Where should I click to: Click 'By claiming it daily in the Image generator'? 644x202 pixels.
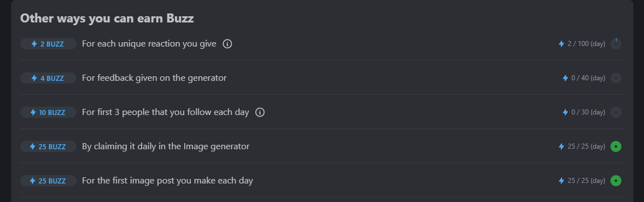(166, 146)
